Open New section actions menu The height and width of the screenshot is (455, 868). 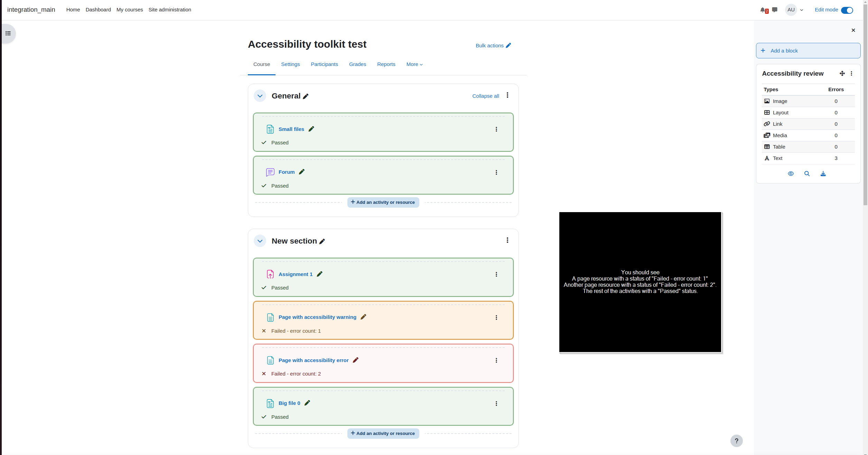click(507, 240)
